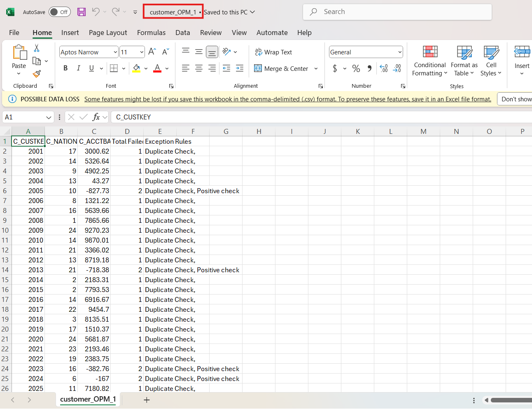Click the Increase Decimal icon

(384, 69)
